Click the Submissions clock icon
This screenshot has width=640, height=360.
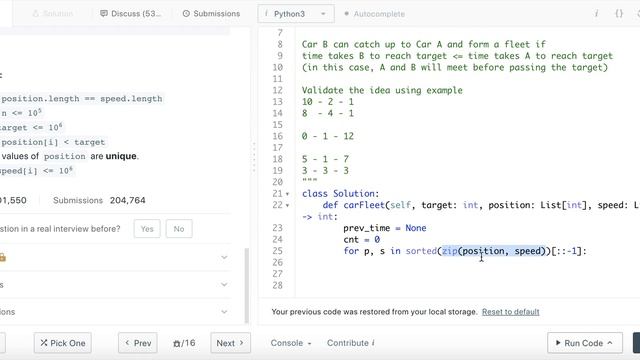point(186,13)
